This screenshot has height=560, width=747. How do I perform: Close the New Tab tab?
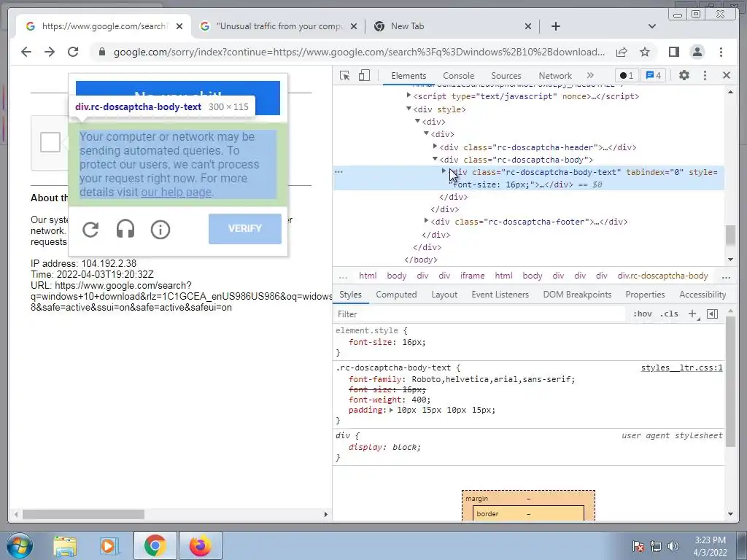click(x=528, y=26)
